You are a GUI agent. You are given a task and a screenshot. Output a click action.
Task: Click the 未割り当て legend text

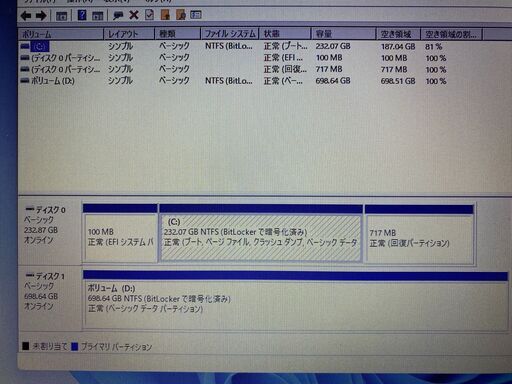pyautogui.click(x=50, y=346)
